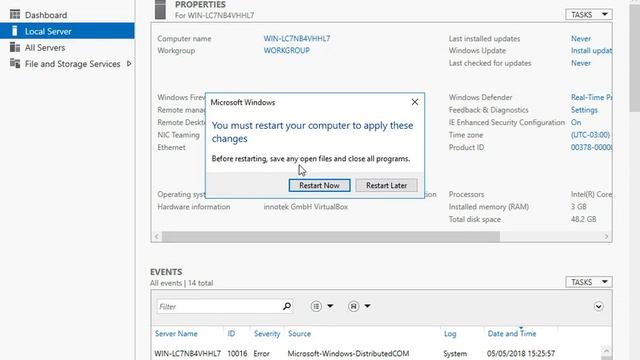
Task: Click the Intel(R) Core processors value
Action: point(591,195)
